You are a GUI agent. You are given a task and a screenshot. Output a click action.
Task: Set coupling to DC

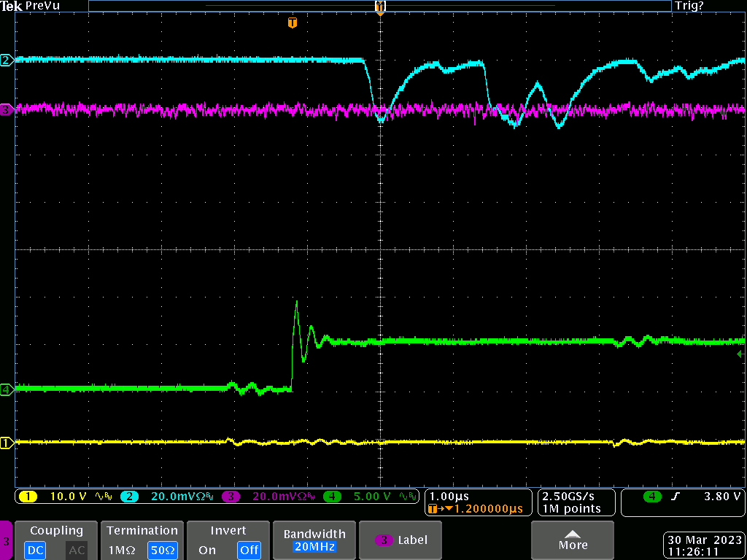[x=36, y=550]
